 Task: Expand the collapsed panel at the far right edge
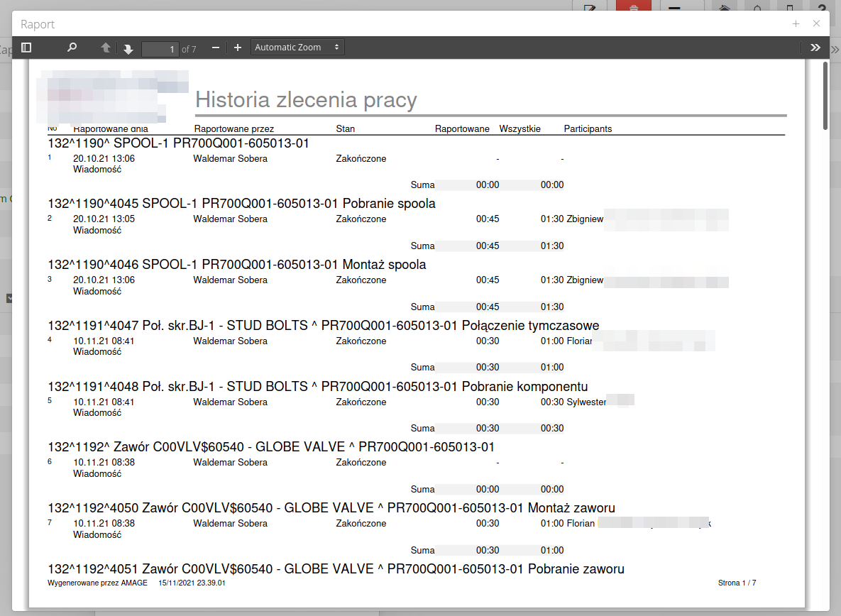(835, 50)
